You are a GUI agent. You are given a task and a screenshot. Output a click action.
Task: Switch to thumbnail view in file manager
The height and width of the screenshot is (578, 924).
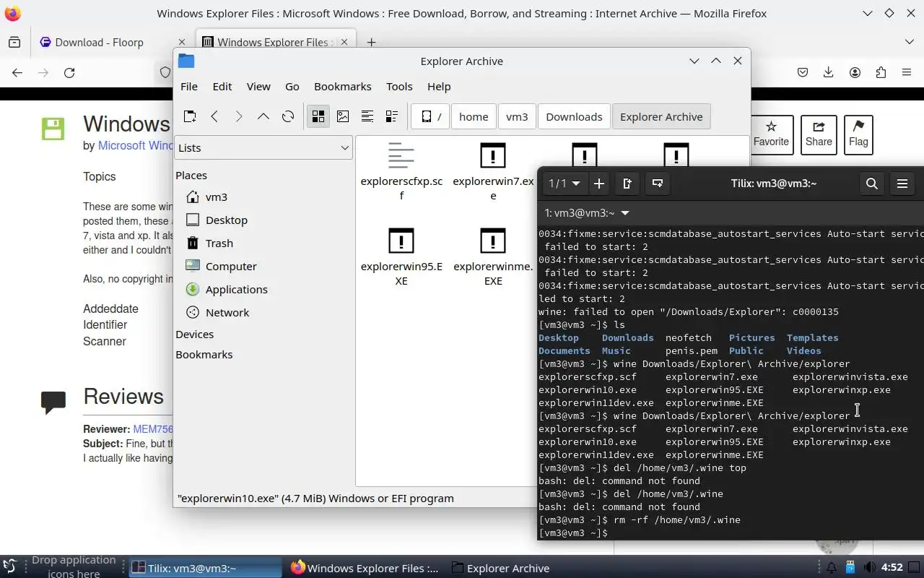[x=343, y=116]
